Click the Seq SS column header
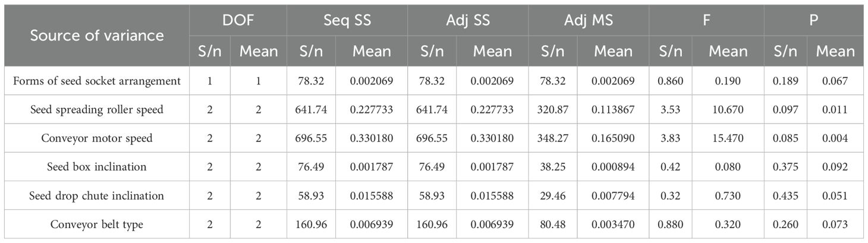The image size is (868, 243). click(x=347, y=20)
